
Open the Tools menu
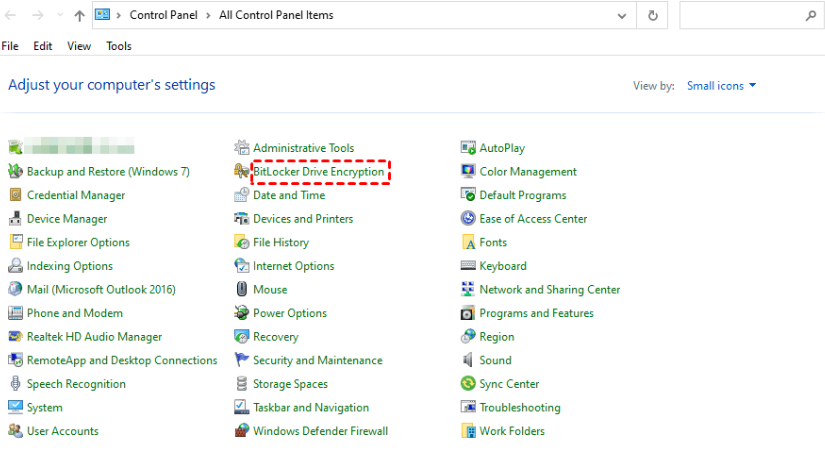[x=119, y=46]
